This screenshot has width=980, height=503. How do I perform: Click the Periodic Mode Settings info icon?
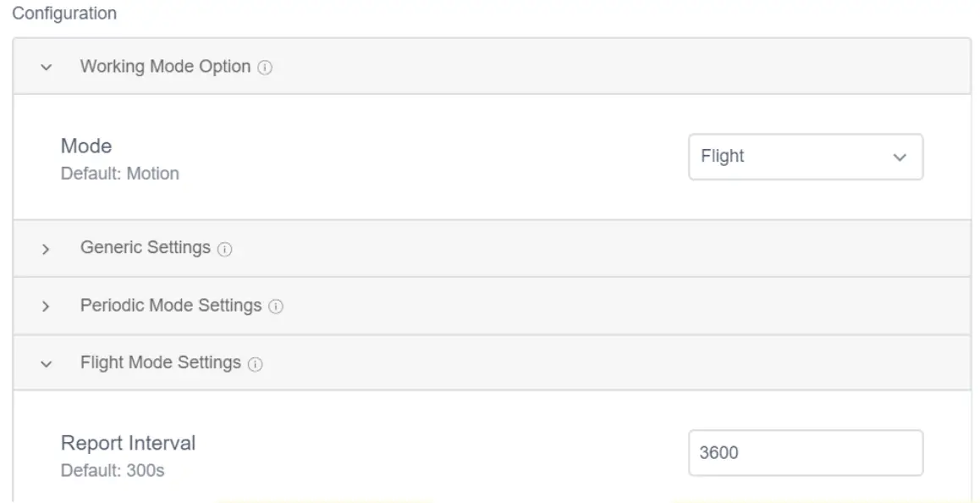click(x=275, y=307)
